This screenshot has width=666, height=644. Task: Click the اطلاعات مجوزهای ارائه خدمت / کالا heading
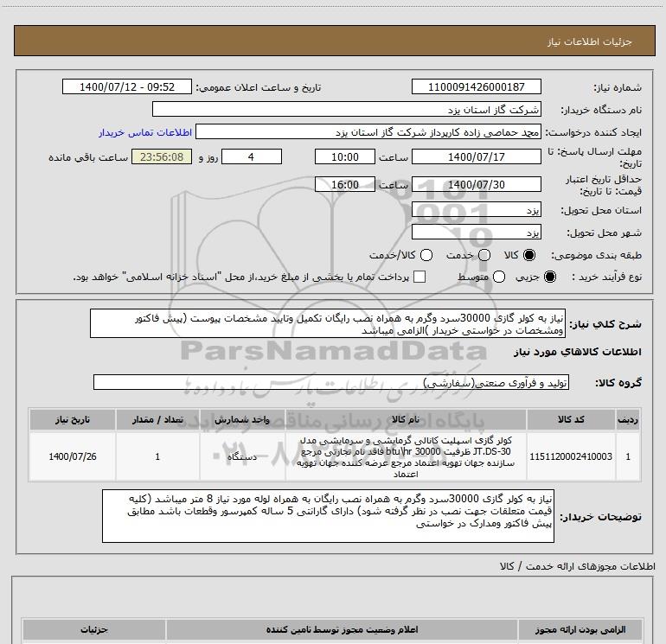pyautogui.click(x=577, y=566)
